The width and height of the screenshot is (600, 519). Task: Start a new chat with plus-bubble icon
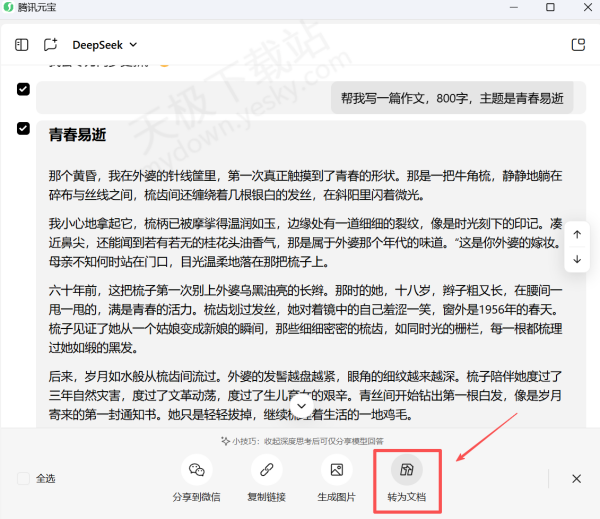click(50, 45)
